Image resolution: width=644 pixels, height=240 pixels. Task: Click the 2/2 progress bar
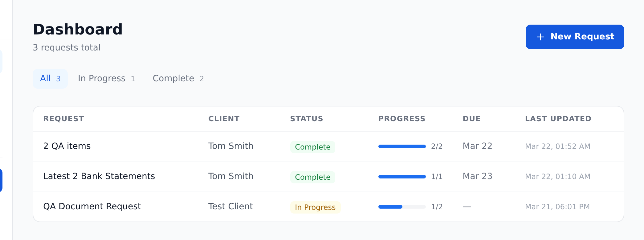[x=402, y=146]
